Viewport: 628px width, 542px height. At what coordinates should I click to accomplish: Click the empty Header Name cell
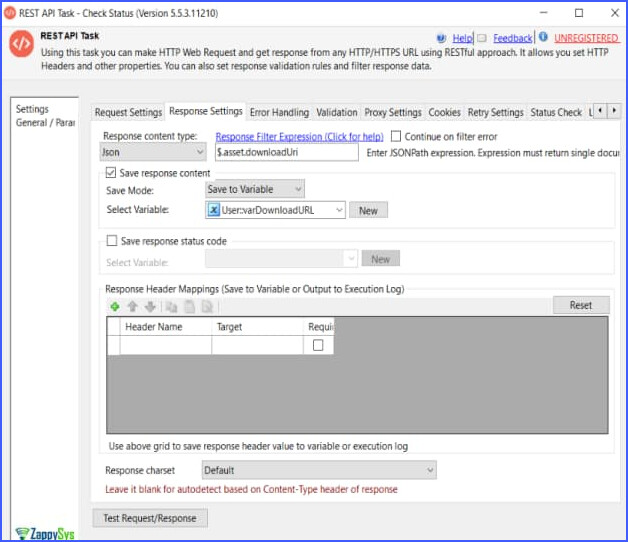(x=166, y=345)
